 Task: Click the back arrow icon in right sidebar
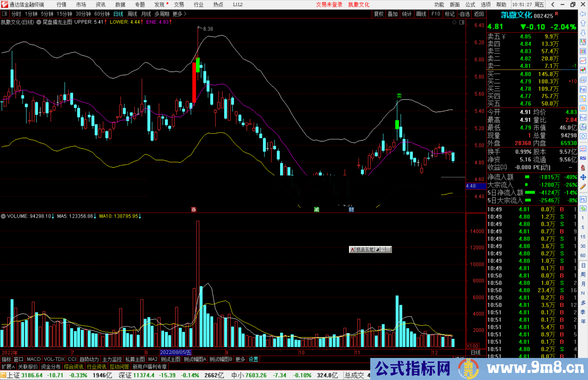coord(583,14)
